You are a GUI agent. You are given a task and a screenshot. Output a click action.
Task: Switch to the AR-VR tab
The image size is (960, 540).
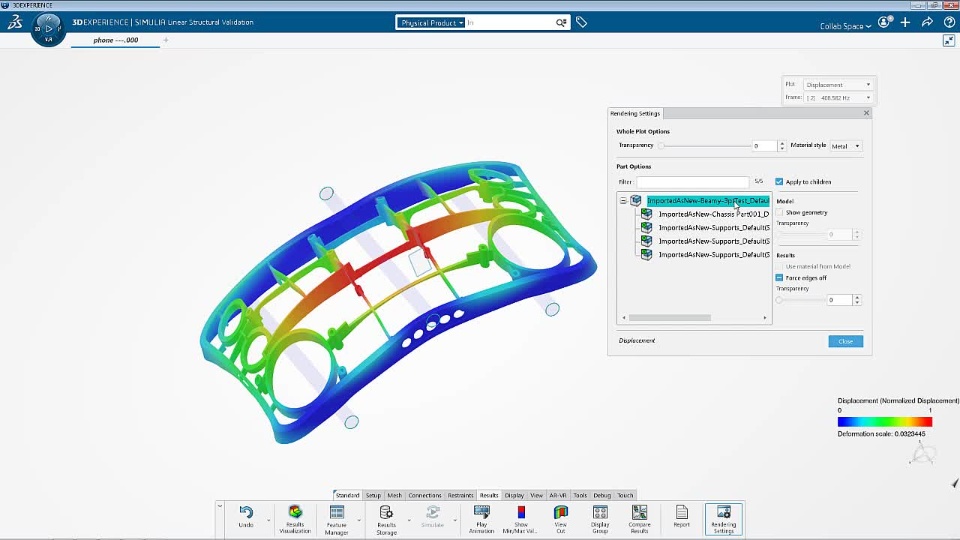click(x=558, y=495)
